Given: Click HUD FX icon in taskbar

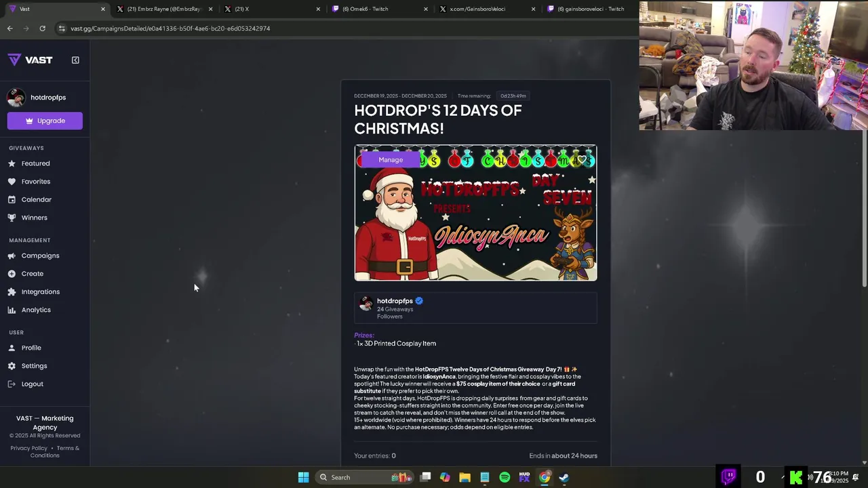Looking at the screenshot, I should click(524, 477).
